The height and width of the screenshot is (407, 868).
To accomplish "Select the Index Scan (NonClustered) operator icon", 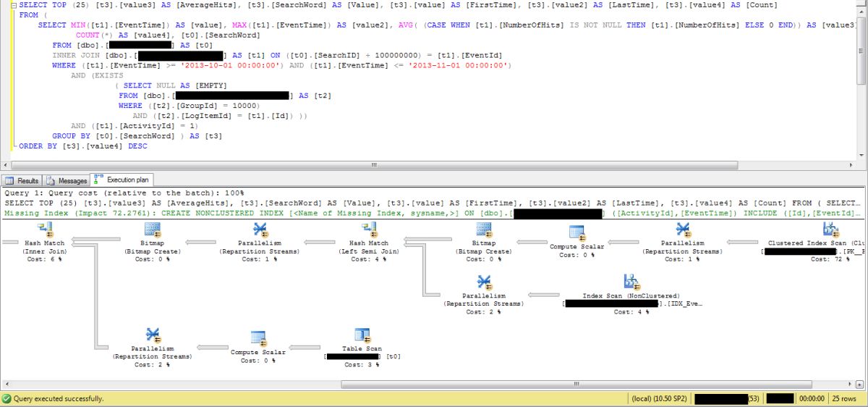I will click(x=631, y=282).
